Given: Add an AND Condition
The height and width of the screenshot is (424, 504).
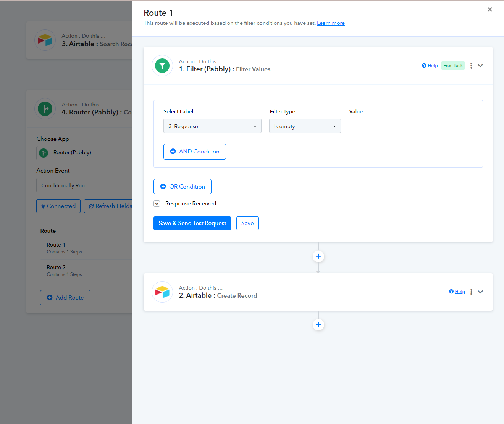Looking at the screenshot, I should point(195,152).
